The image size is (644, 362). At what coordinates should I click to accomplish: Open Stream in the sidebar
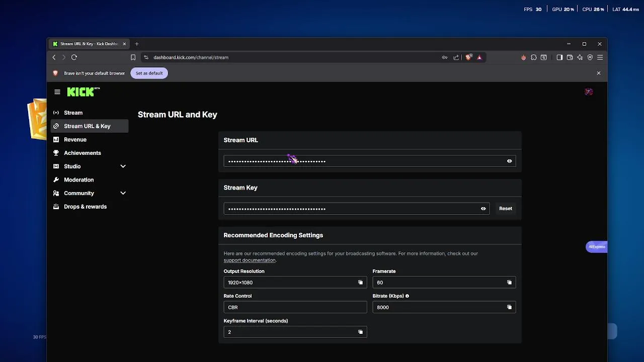[x=90, y=113]
